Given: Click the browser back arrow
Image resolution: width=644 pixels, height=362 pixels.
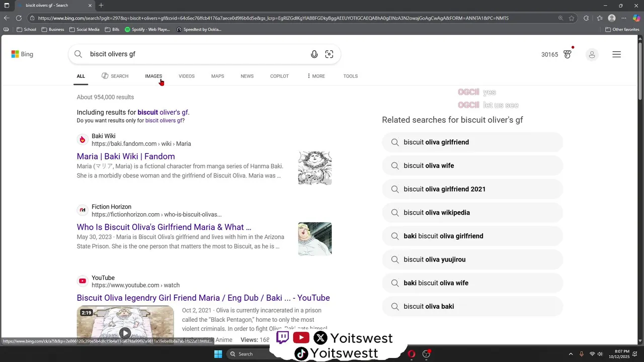Looking at the screenshot, I should (x=7, y=18).
